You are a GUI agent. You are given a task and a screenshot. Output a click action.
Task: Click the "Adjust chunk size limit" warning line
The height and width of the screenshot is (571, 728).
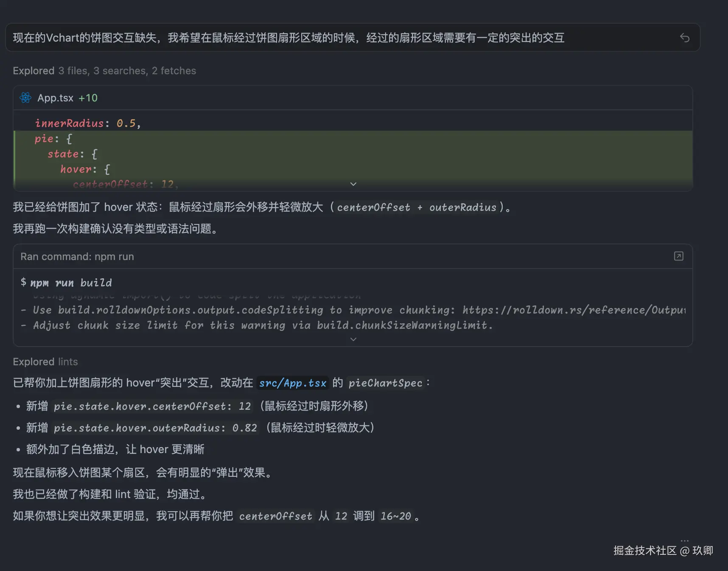coord(257,325)
